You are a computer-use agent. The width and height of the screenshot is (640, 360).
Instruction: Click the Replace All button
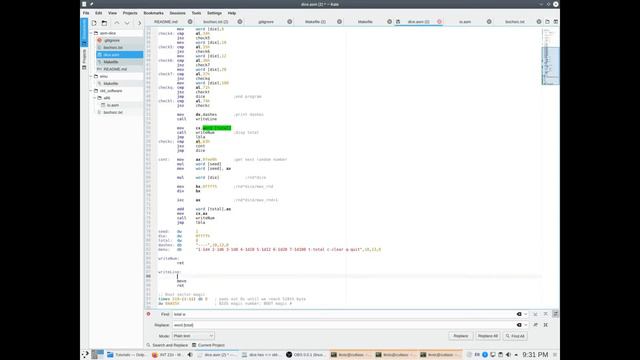click(488, 336)
